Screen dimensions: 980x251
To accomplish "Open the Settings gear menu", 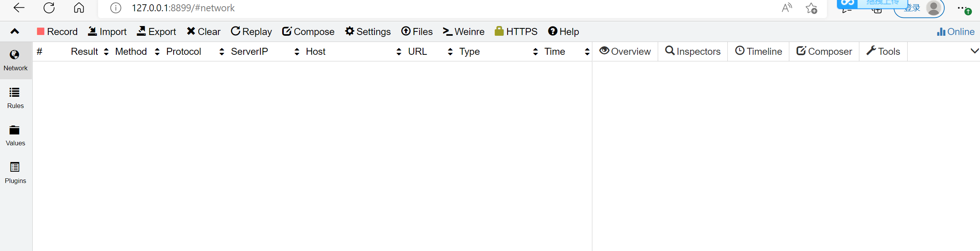I will click(368, 32).
